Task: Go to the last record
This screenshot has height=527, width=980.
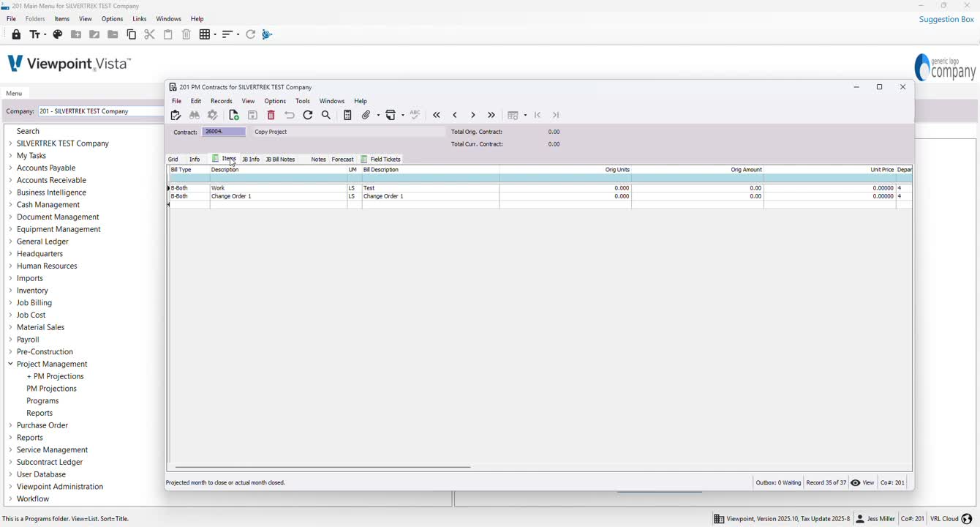Action: click(491, 116)
